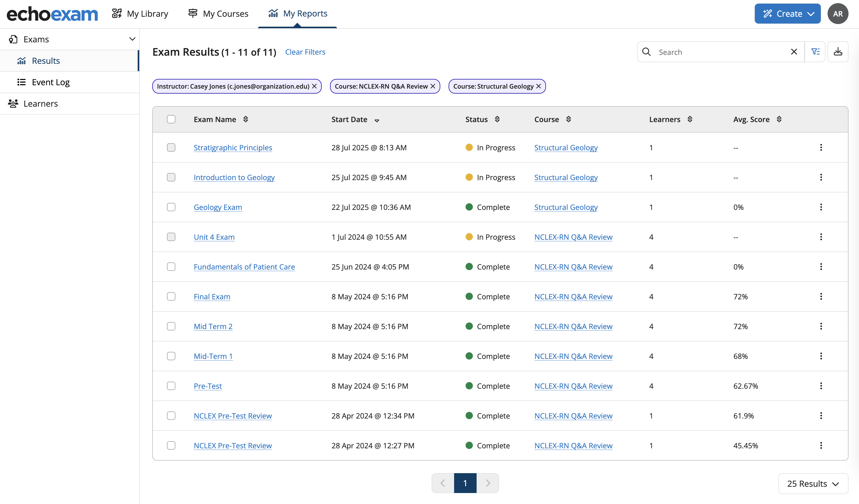Click the Clear Filters link
Screen dimensions: 859x504
click(305, 52)
